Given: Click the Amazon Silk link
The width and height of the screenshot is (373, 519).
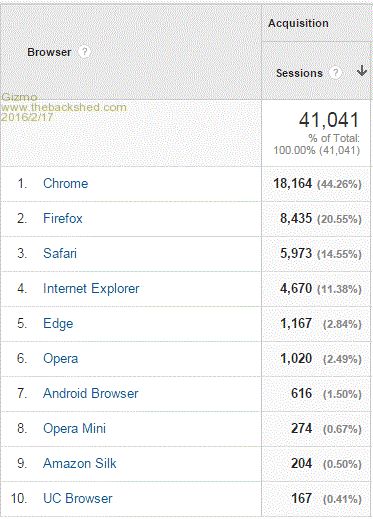Looking at the screenshot, I should pos(80,463).
